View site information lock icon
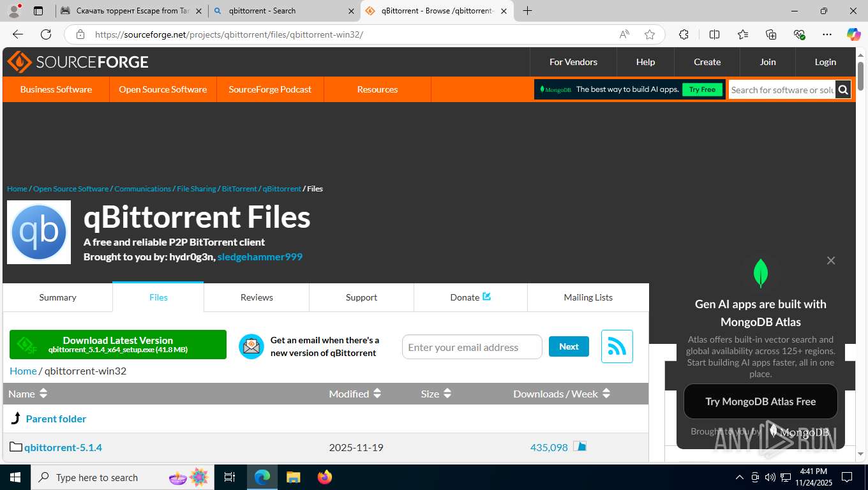This screenshot has height=490, width=868. (x=80, y=34)
